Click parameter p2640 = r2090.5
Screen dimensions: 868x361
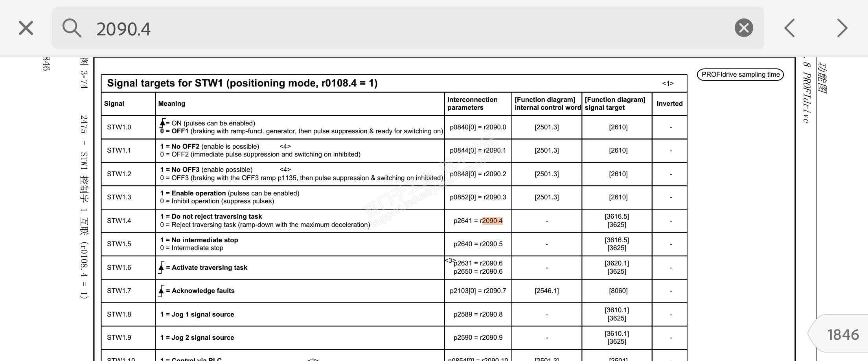(x=478, y=244)
